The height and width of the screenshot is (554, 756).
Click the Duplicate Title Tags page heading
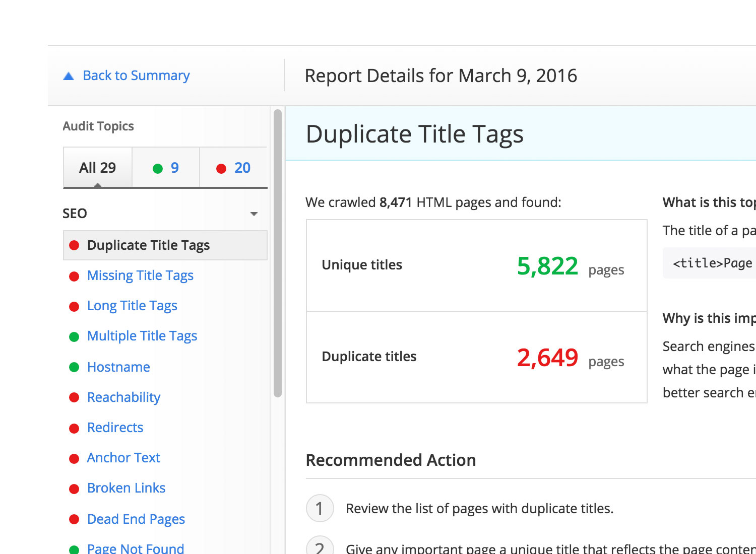pyautogui.click(x=415, y=134)
